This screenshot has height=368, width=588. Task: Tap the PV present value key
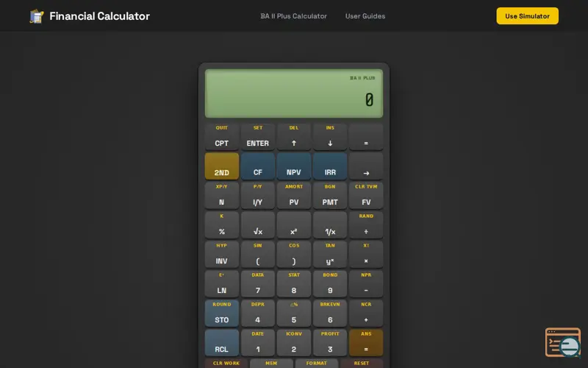pyautogui.click(x=293, y=196)
